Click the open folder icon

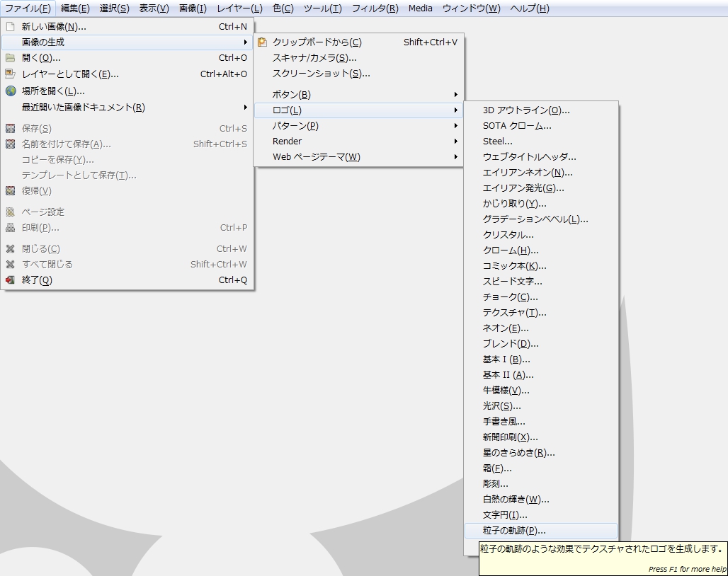pyautogui.click(x=10, y=58)
